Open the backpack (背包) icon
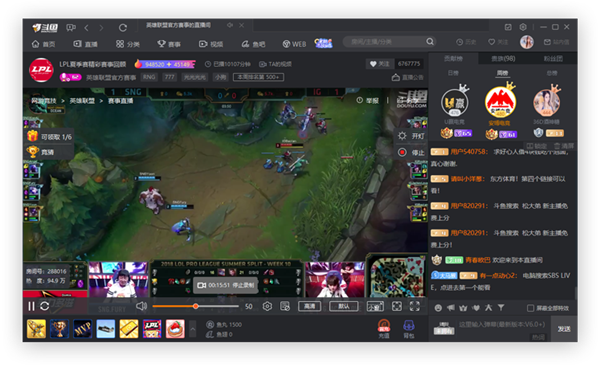Image resolution: width=600 pixels, height=391 pixels. pyautogui.click(x=409, y=329)
